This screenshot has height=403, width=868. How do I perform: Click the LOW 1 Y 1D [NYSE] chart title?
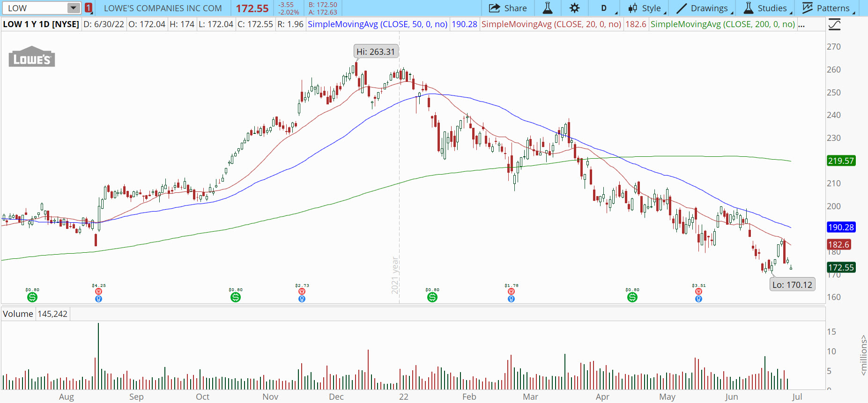(41, 24)
